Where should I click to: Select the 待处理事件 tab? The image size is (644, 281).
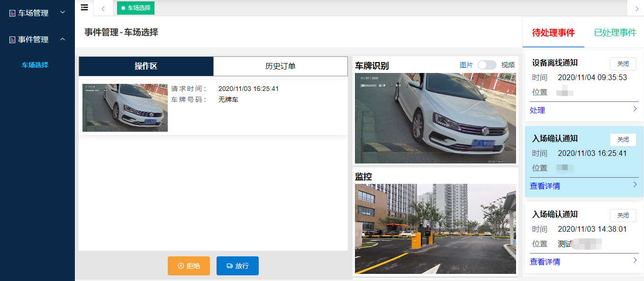point(553,33)
